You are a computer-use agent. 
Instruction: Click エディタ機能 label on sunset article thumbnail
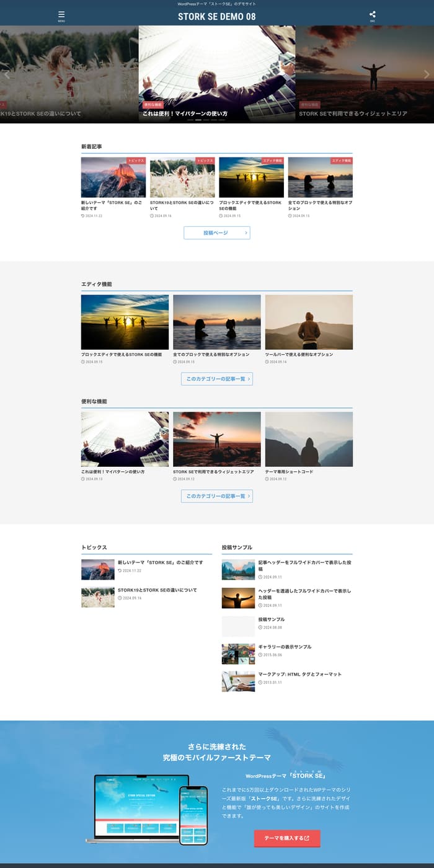pos(272,161)
